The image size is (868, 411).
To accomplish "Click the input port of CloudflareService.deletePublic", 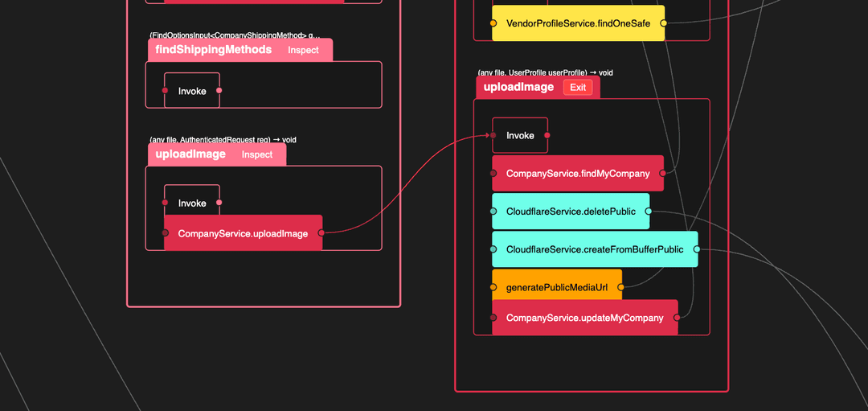I will click(493, 212).
